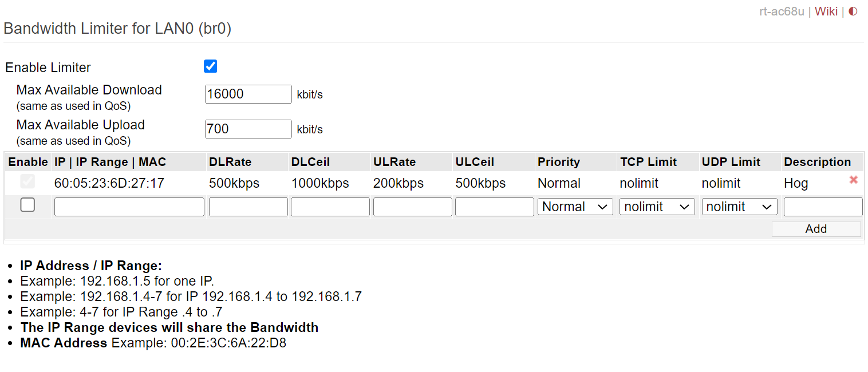Expand the TCP Limit nolimit dropdown

[657, 207]
